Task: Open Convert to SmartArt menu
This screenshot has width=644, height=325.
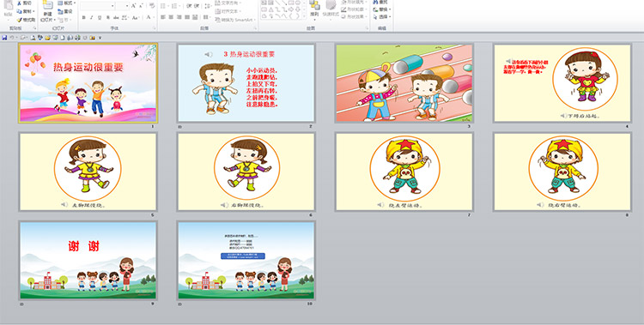Action: [x=235, y=20]
